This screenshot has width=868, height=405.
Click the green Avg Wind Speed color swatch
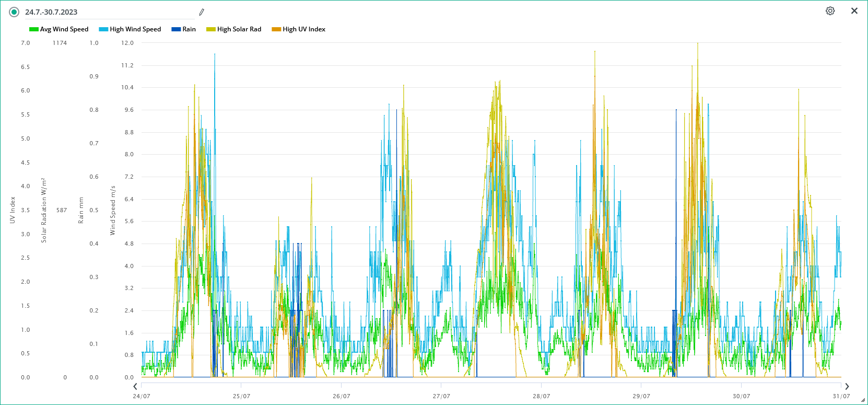(34, 29)
